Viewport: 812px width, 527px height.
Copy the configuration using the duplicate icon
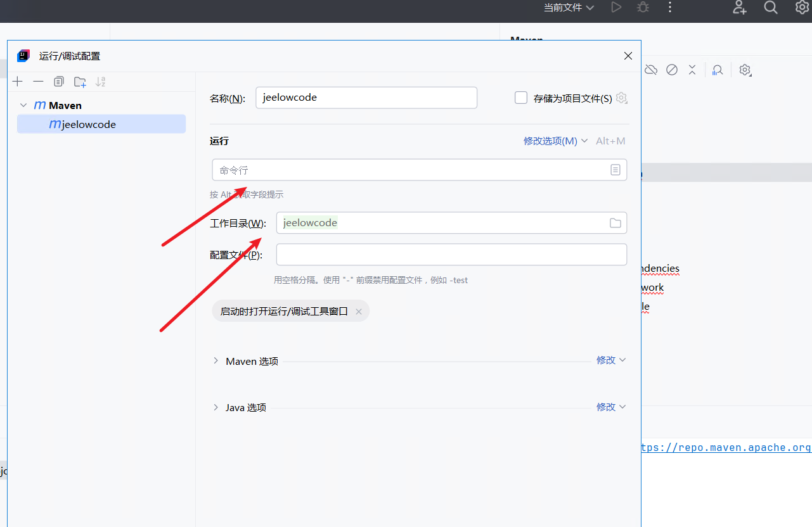click(x=59, y=82)
